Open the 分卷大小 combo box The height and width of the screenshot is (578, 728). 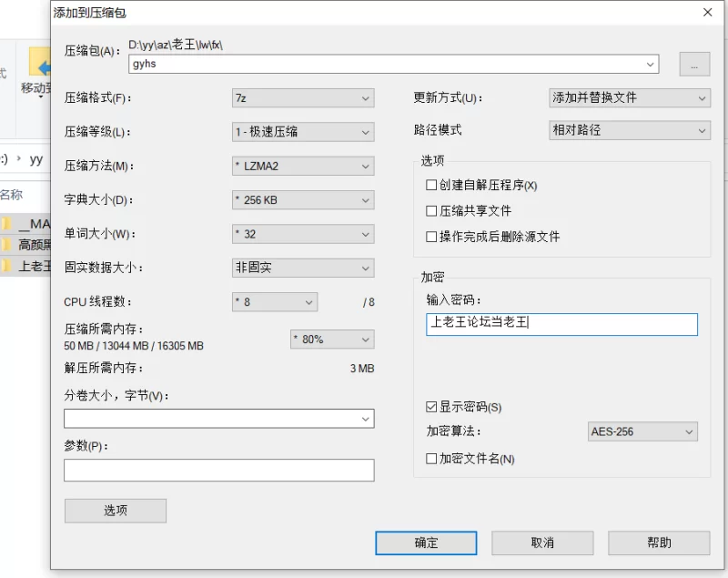(219, 419)
